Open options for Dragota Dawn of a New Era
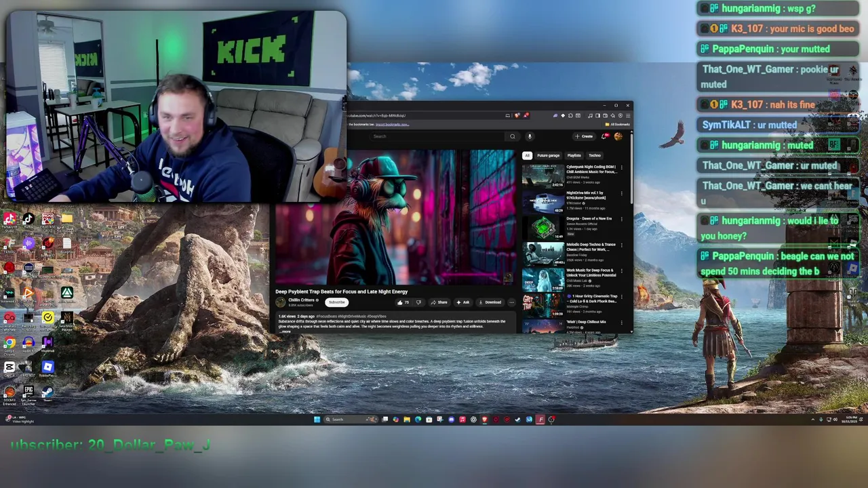 (x=622, y=218)
